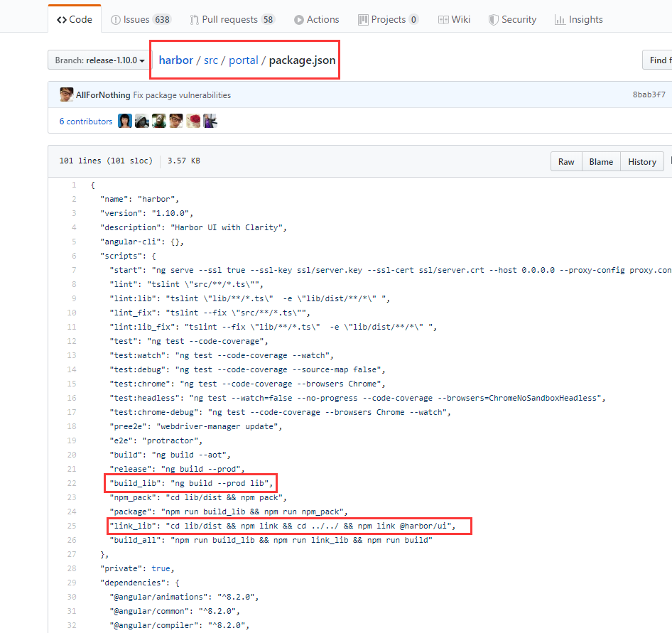Open the portal breadcrumb link
The image size is (672, 633).
click(244, 60)
